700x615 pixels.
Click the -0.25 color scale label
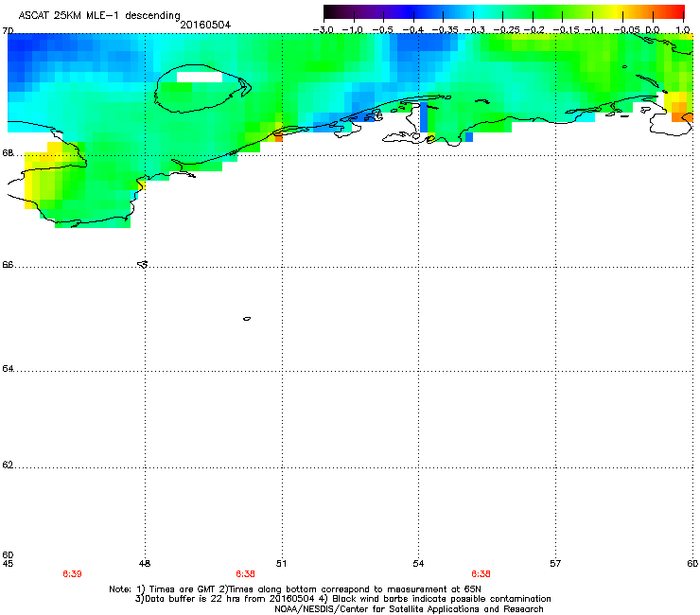(506, 30)
